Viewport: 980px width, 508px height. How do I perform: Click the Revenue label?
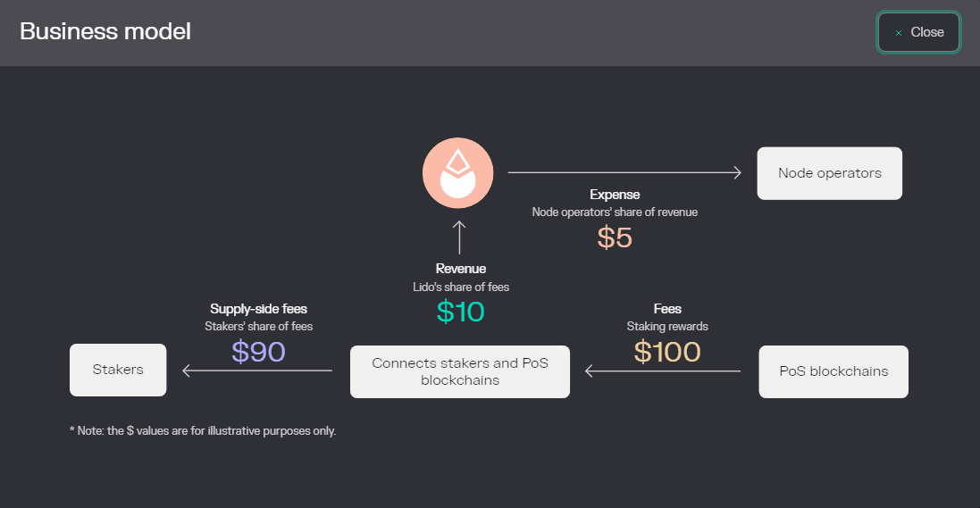click(461, 269)
